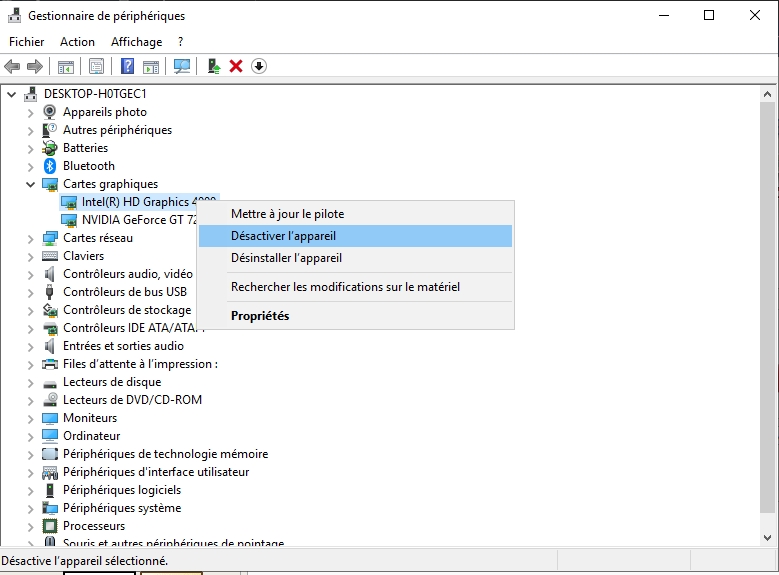Expand the Ordinateur category arrow
This screenshot has height=575, width=779.
(x=30, y=436)
